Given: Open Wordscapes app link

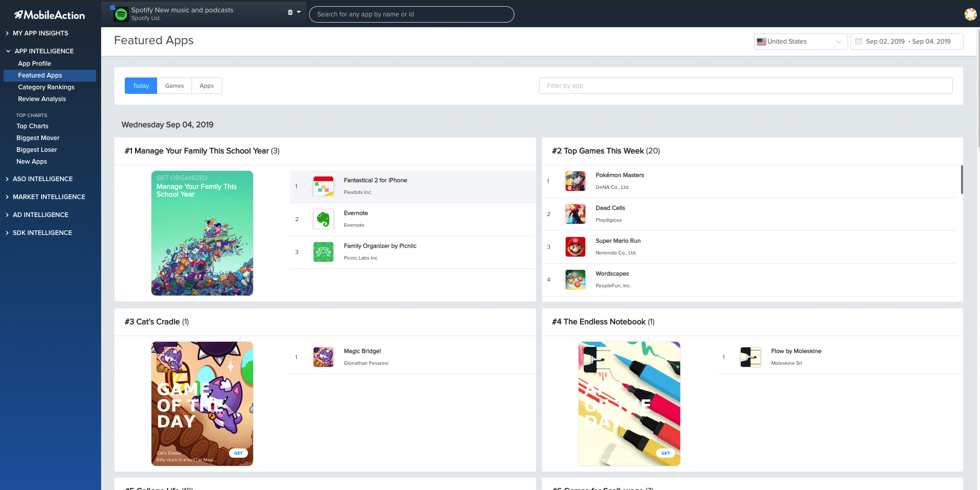Looking at the screenshot, I should (x=612, y=273).
